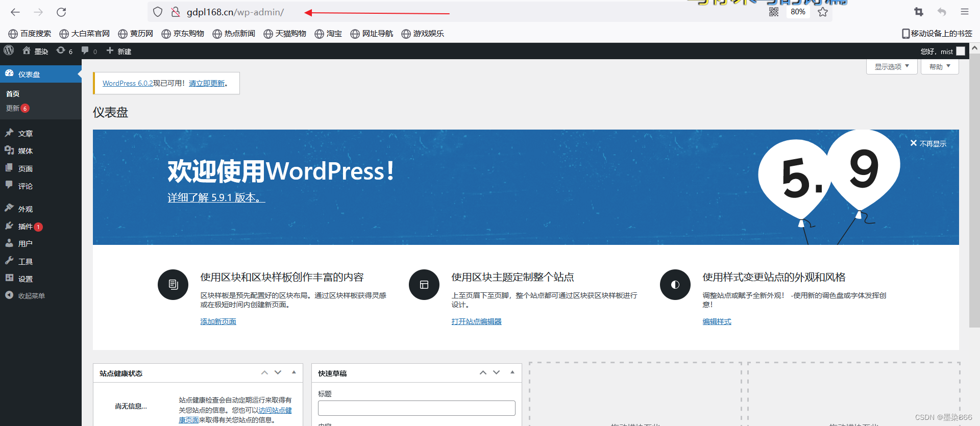Click the block theme layout round icon
Screen dimensions: 980x426
click(x=424, y=285)
